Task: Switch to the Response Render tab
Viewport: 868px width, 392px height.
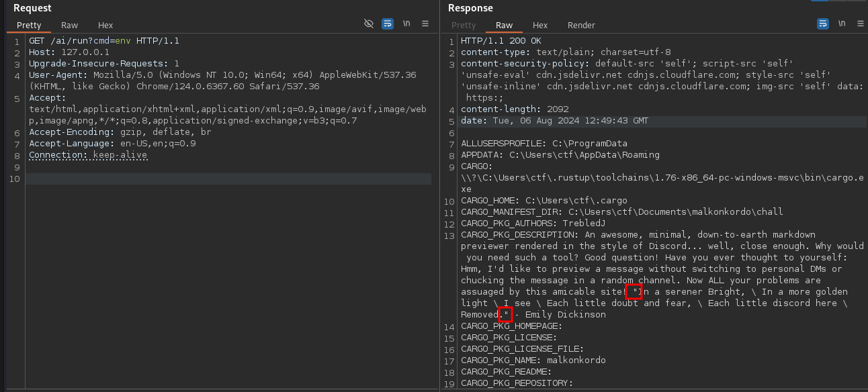Action: click(581, 26)
